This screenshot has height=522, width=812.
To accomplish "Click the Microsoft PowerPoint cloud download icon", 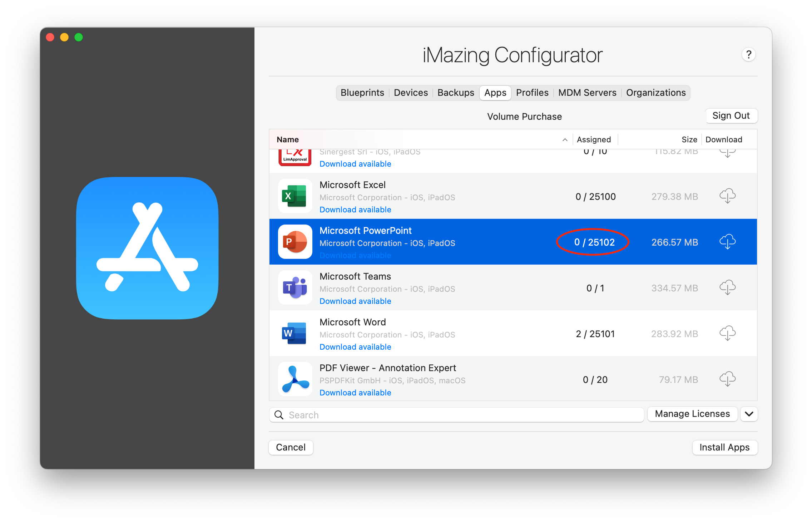I will [727, 242].
